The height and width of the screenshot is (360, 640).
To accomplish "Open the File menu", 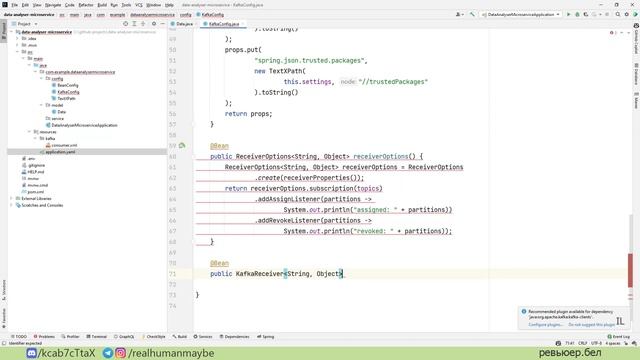I will (14, 5).
